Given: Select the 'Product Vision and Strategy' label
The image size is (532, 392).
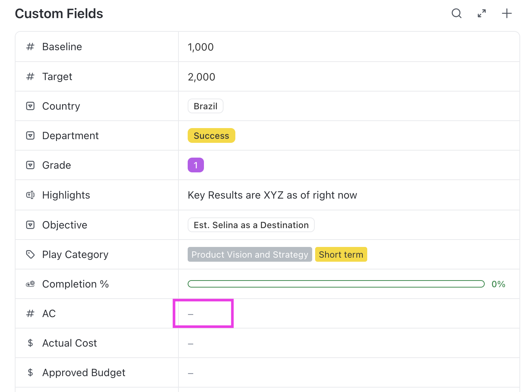Looking at the screenshot, I should tap(250, 255).
